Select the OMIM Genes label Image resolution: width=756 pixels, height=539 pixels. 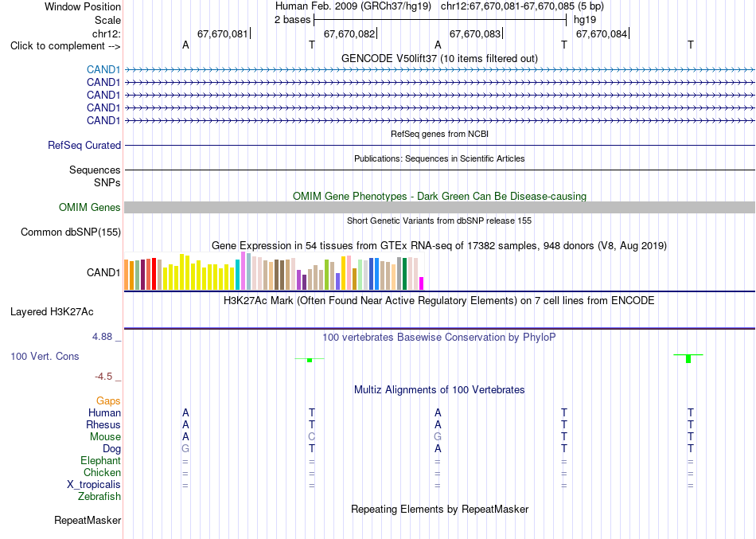tap(89, 208)
